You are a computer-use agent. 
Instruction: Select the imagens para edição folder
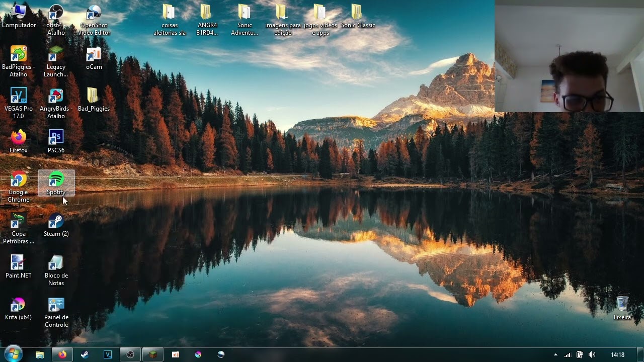[x=283, y=20]
